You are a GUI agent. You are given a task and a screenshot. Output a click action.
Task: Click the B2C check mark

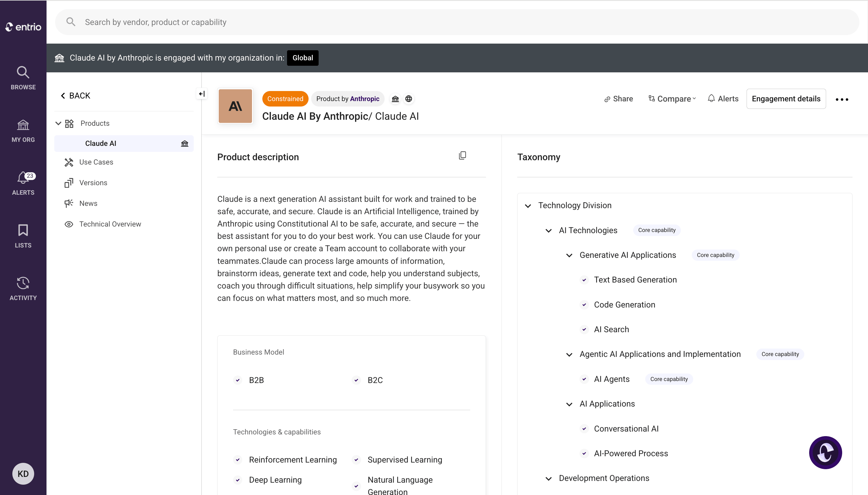pyautogui.click(x=356, y=380)
